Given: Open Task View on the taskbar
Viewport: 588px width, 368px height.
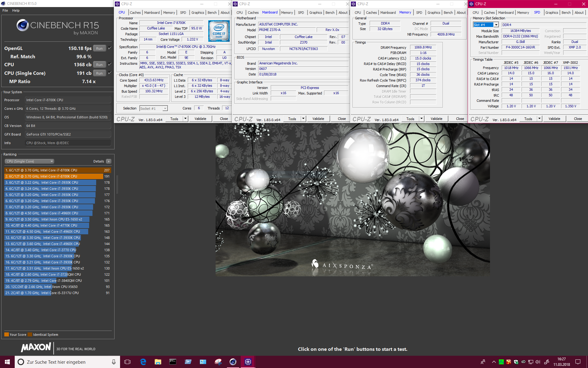Looking at the screenshot, I should click(127, 362).
